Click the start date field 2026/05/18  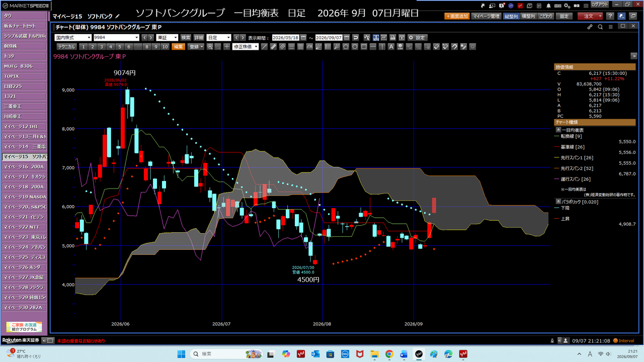click(x=285, y=37)
